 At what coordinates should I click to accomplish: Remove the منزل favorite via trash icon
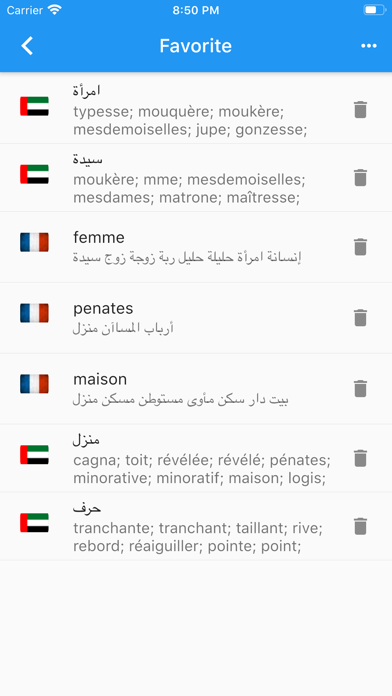point(360,458)
